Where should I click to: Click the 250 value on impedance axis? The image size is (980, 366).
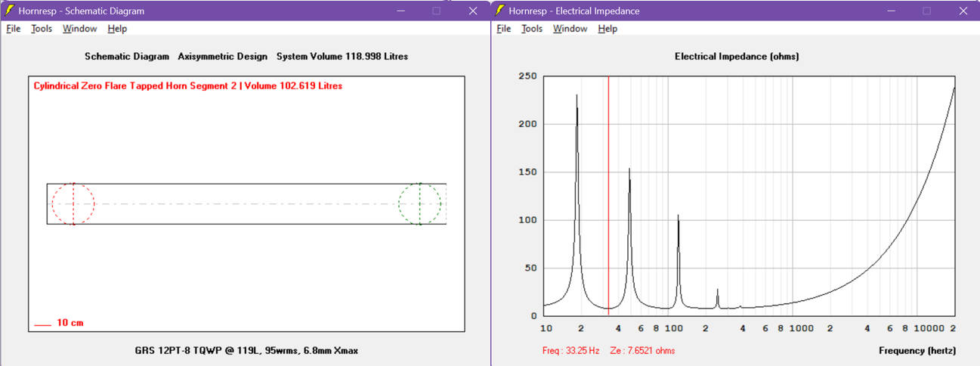pyautogui.click(x=528, y=76)
